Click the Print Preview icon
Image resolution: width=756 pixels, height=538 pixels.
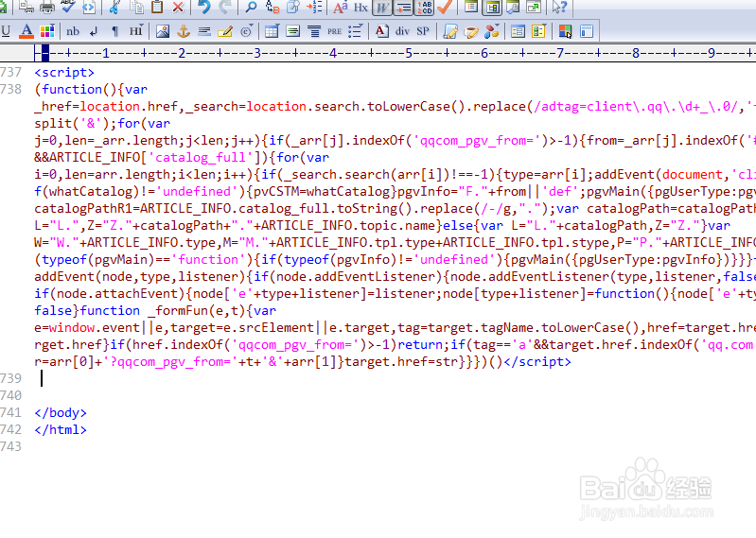(x=26, y=7)
